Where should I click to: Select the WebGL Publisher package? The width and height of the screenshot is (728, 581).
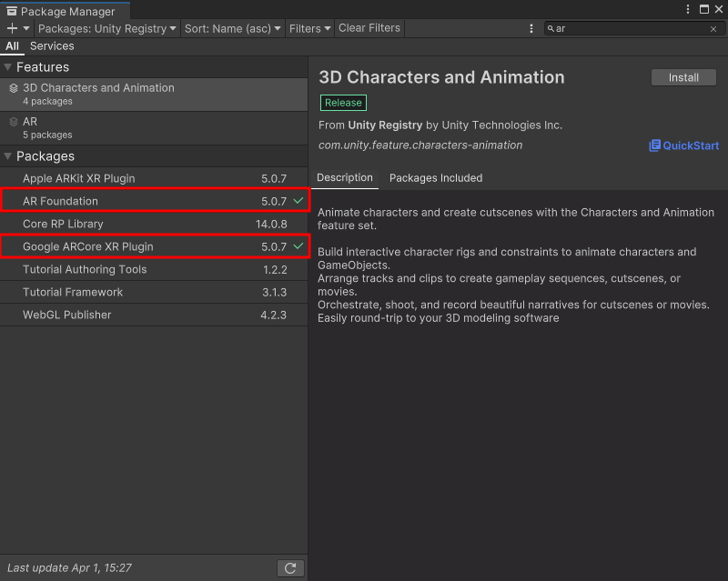pos(154,316)
